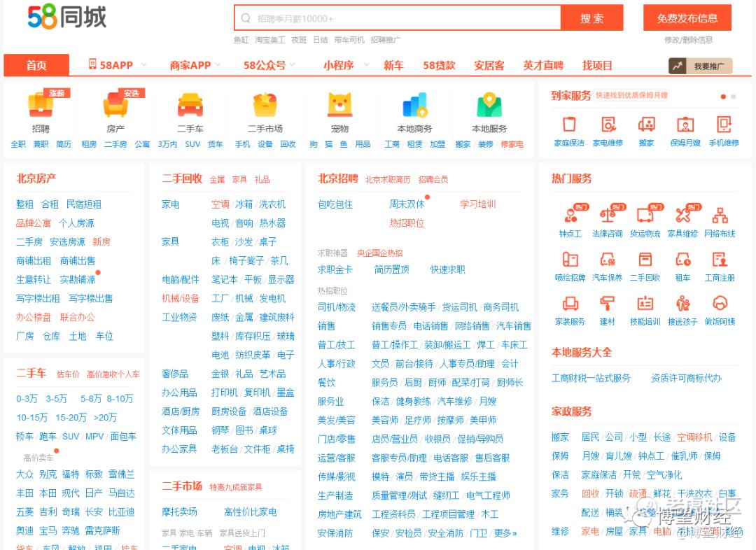Select the 家电维修 service icon
Screen dimensions: 756x550
point(608,125)
